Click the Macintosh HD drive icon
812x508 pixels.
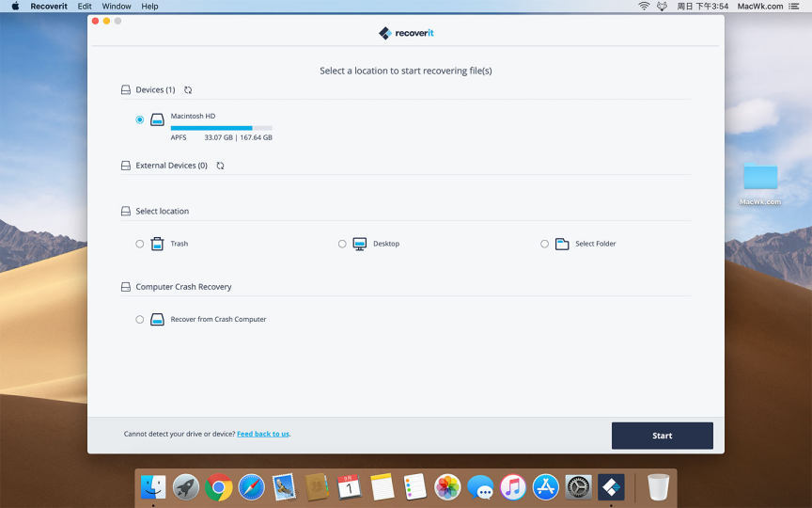click(157, 120)
